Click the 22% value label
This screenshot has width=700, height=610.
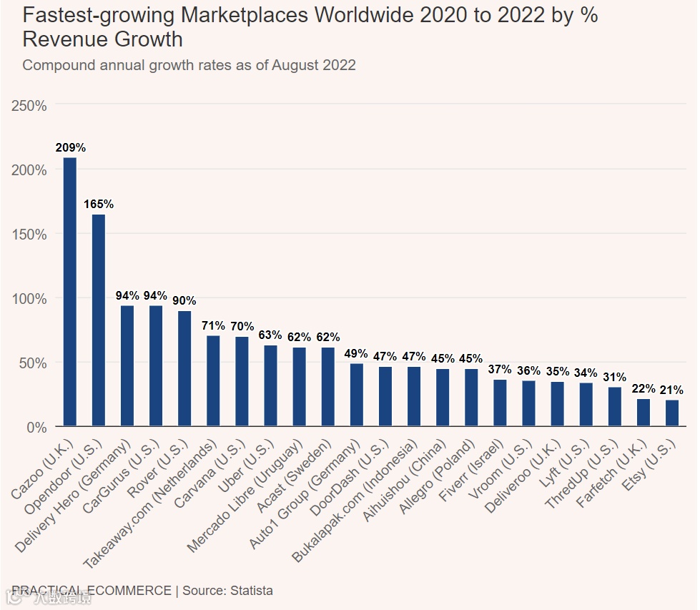tap(644, 388)
